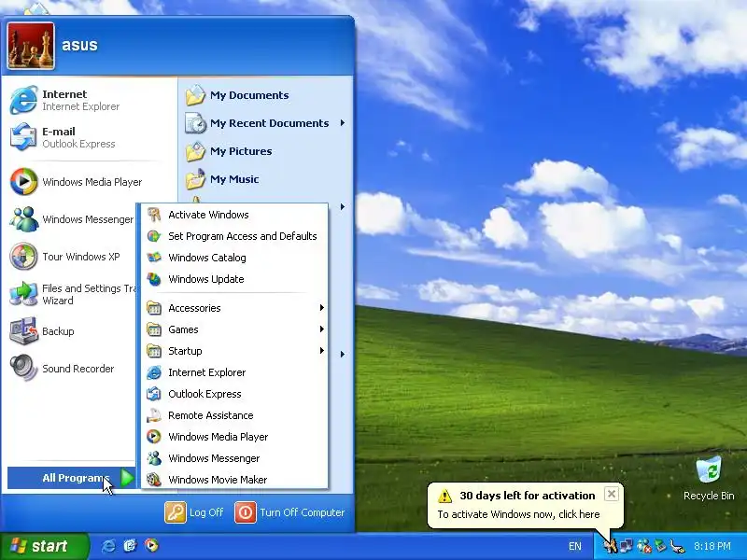Viewport: 747px width, 560px height.
Task: Open Windows Media Player in left pane
Action: [x=89, y=182]
